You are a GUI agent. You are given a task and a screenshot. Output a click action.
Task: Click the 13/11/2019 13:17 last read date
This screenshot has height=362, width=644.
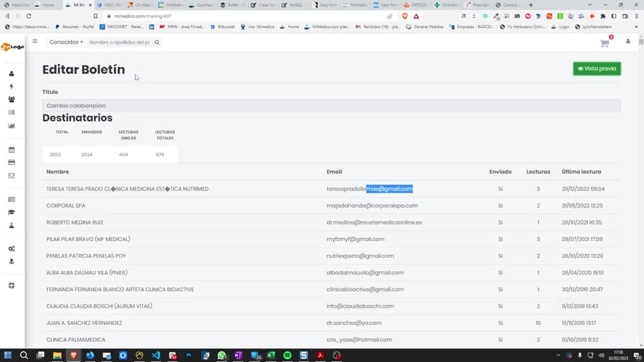point(579,323)
